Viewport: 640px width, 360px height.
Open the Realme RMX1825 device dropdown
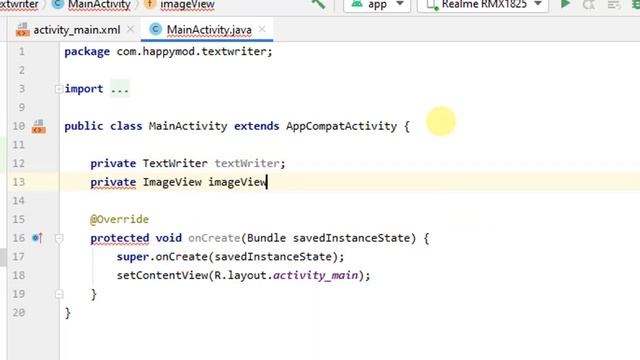tap(483, 5)
